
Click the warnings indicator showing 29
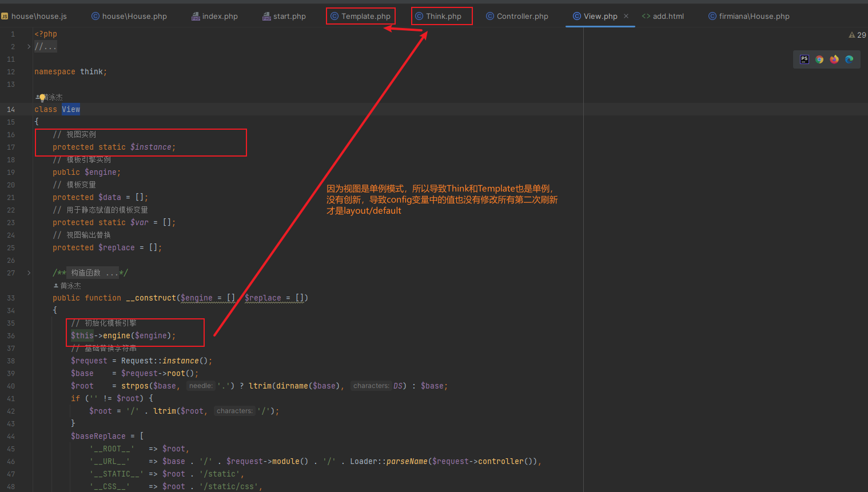[x=857, y=35]
